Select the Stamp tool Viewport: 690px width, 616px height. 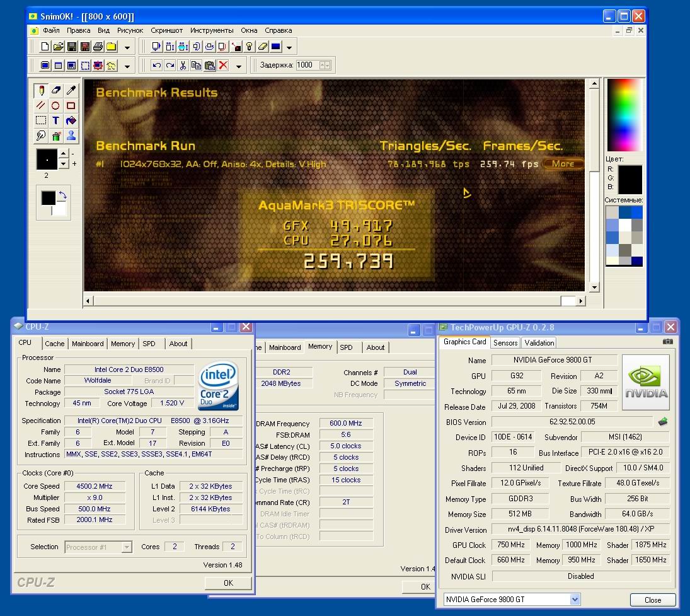coord(71,136)
